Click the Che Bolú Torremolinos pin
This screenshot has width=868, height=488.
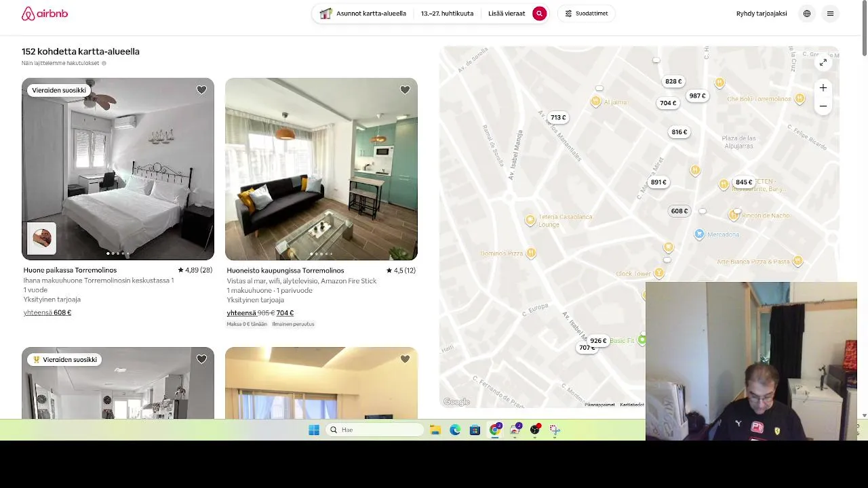[800, 99]
